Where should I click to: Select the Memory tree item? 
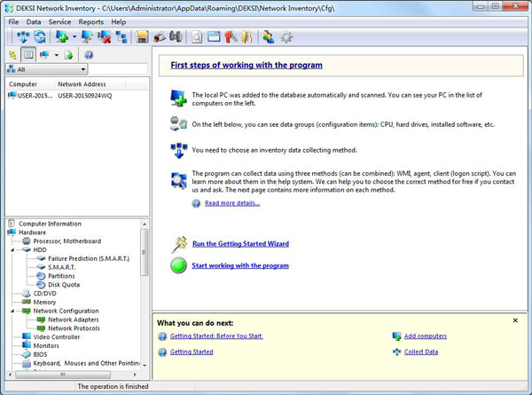(x=44, y=302)
